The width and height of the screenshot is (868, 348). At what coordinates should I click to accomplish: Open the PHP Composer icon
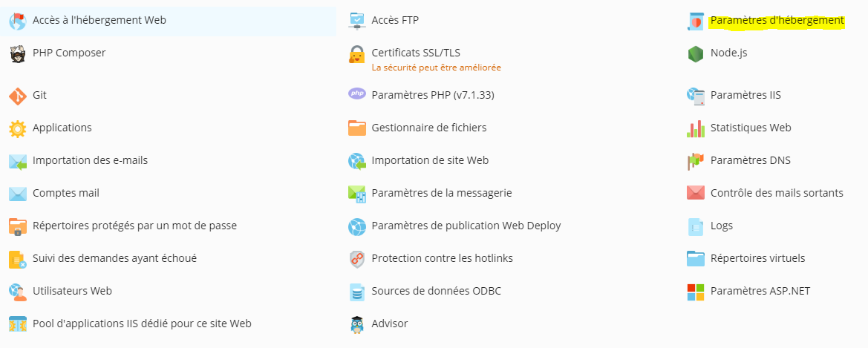pos(18,53)
